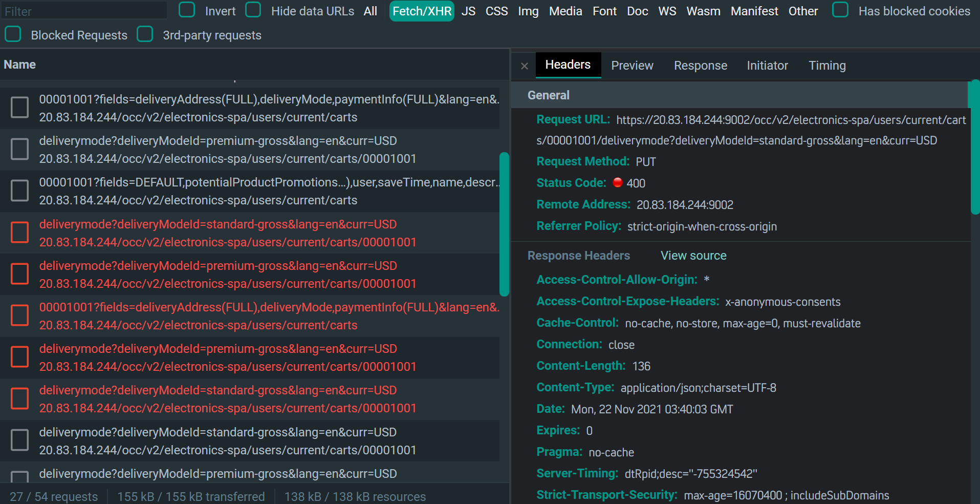Select the CSS resource filter
The width and height of the screenshot is (980, 504).
(496, 11)
